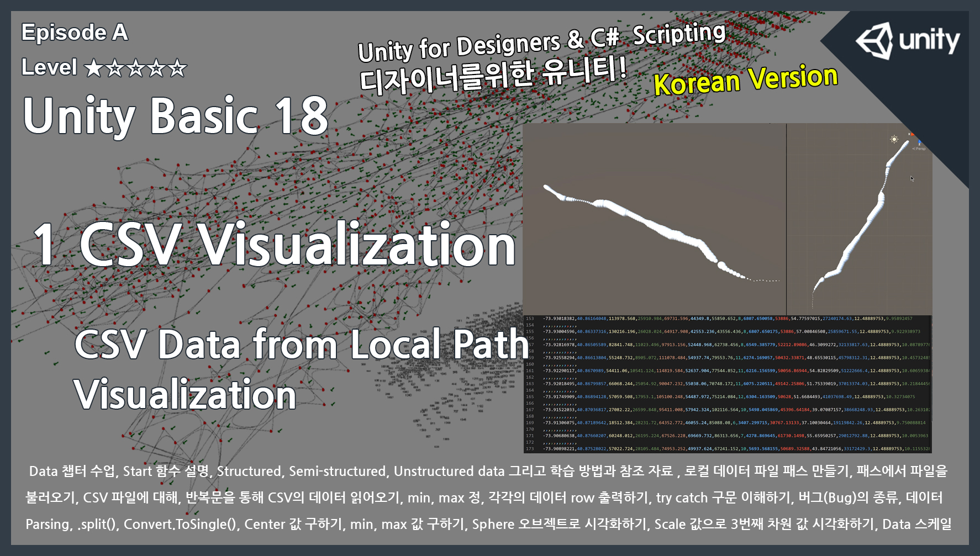Image resolution: width=980 pixels, height=556 pixels.
Task: Click the "1 CSV Visualization" heading
Action: 275,245
